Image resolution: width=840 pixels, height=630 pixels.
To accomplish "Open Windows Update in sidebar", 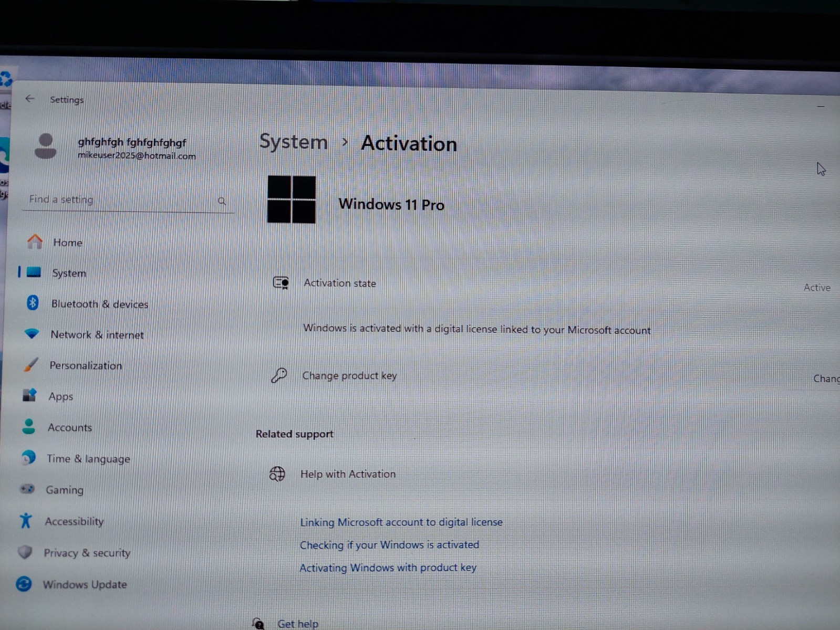I will (85, 584).
